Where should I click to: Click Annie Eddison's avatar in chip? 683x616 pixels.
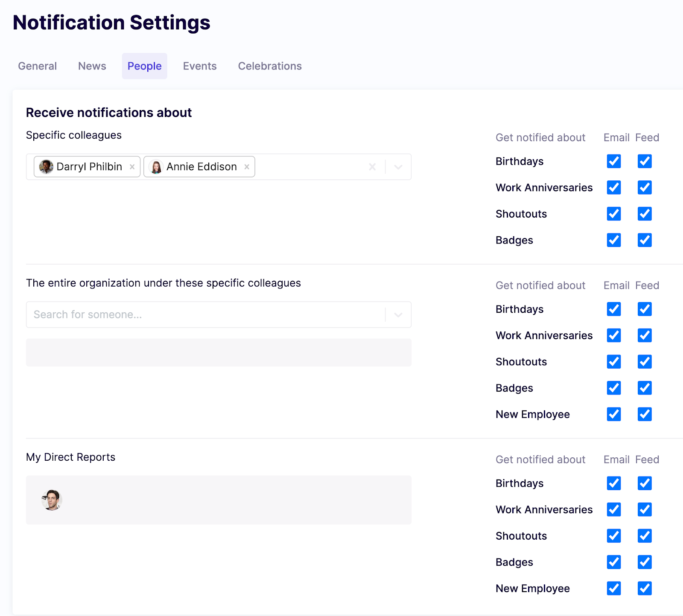click(x=156, y=167)
